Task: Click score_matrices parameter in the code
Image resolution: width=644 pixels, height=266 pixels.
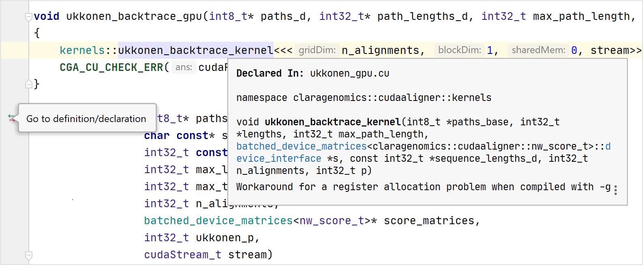Action: click(x=429, y=221)
